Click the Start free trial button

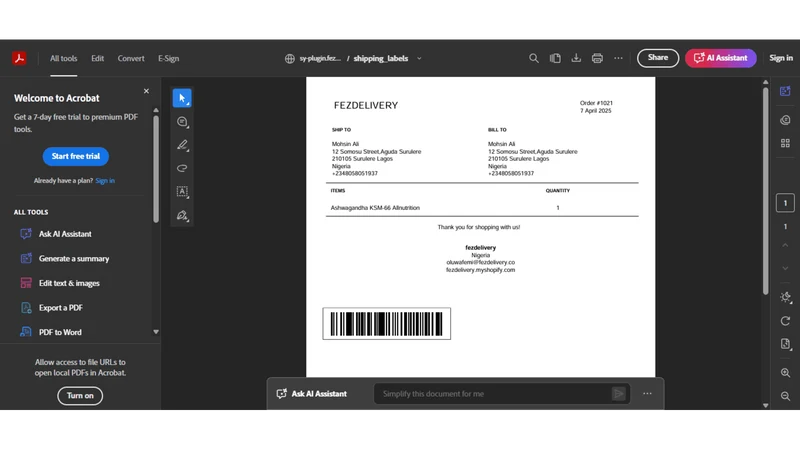pyautogui.click(x=76, y=156)
